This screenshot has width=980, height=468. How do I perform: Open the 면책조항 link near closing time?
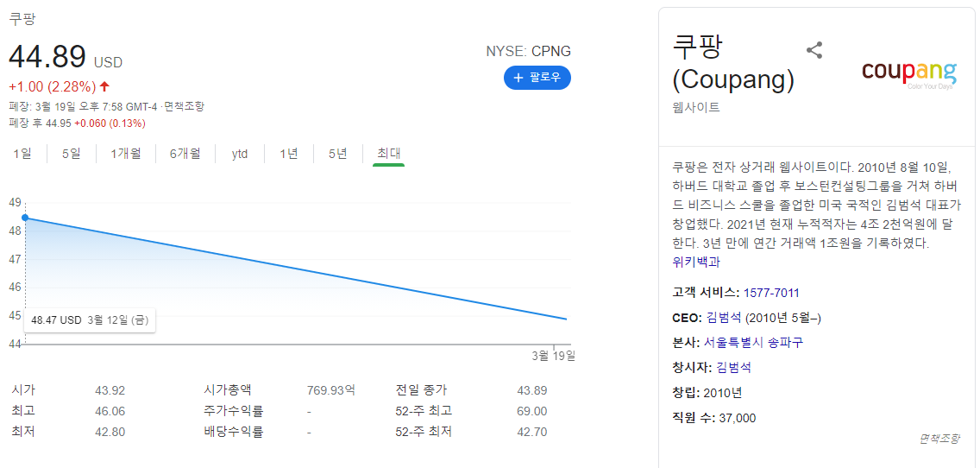tap(185, 106)
